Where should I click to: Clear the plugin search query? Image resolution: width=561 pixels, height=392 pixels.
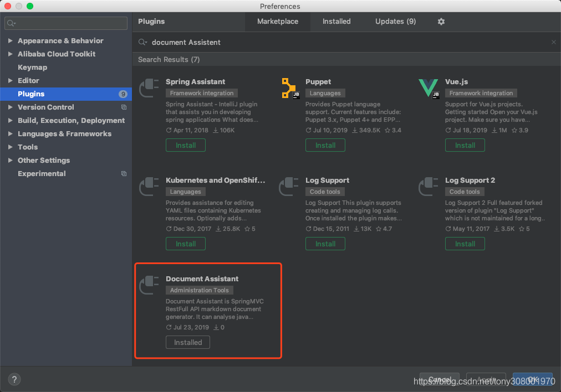click(553, 42)
